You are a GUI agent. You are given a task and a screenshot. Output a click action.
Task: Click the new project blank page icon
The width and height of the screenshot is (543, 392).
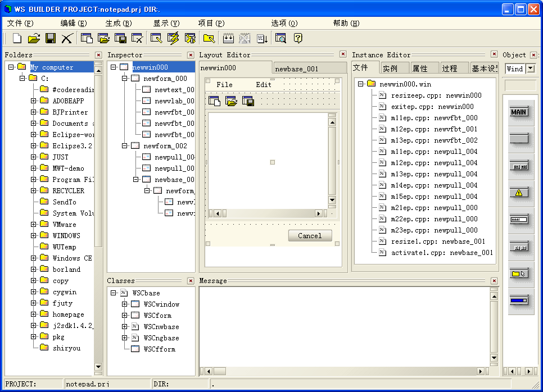coord(17,38)
